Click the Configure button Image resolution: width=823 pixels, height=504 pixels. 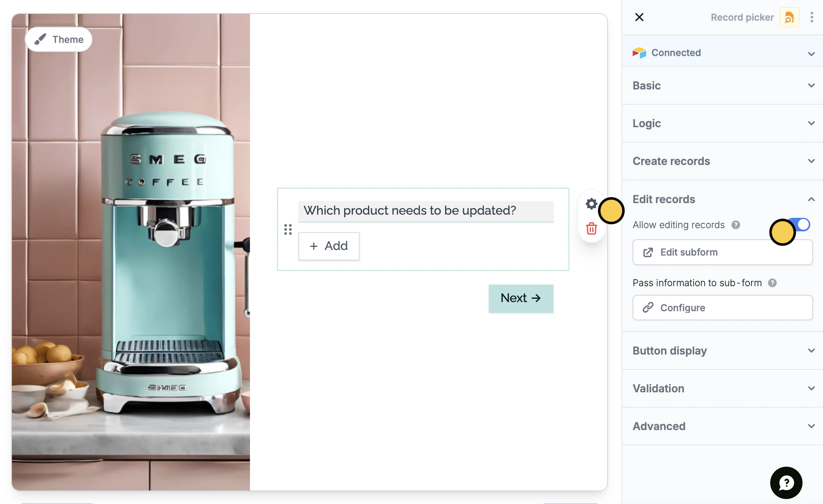pos(722,308)
